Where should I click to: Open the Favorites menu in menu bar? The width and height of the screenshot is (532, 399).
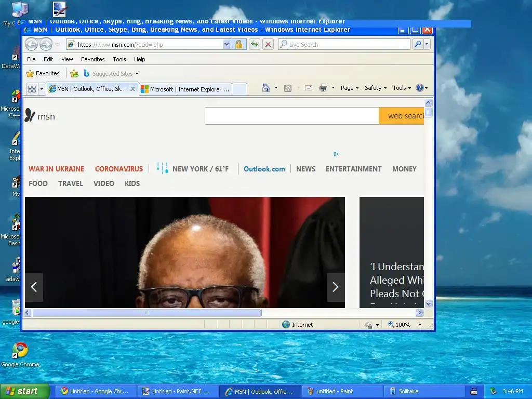pyautogui.click(x=92, y=59)
